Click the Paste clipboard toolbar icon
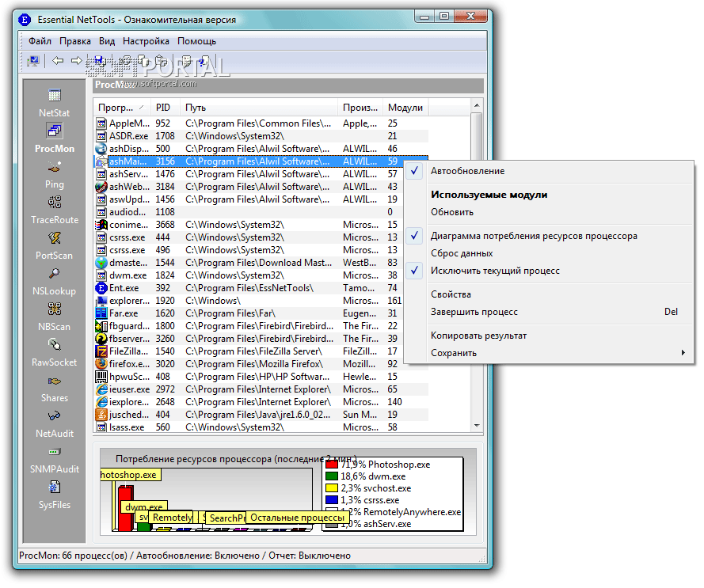 tap(162, 61)
